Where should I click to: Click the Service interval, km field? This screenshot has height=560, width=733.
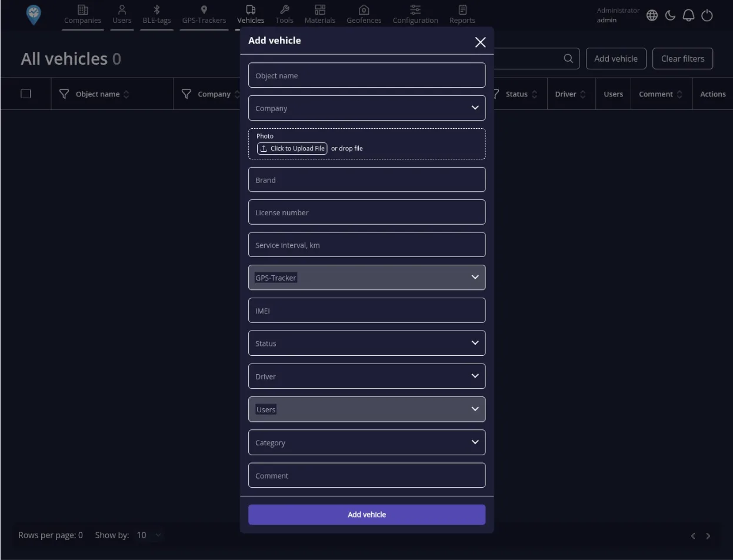(x=366, y=245)
